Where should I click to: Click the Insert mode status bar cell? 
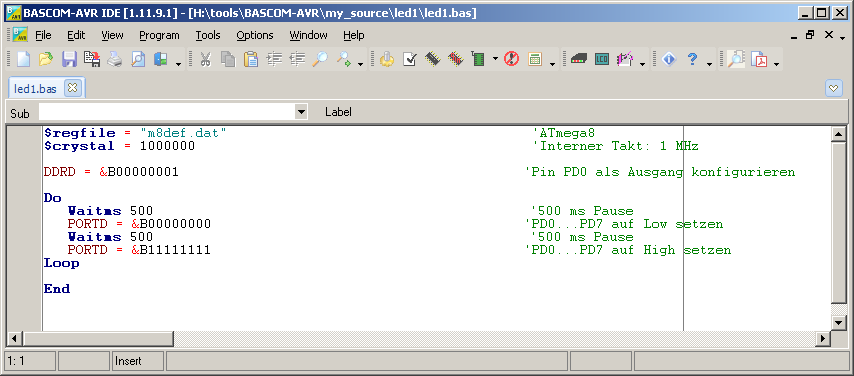coord(138,361)
